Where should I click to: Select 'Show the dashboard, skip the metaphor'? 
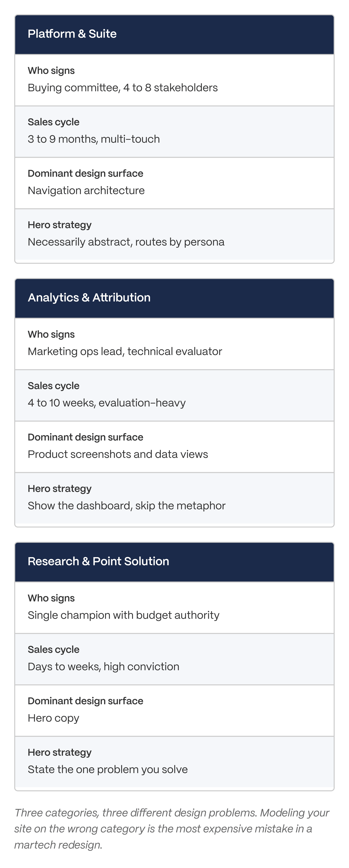(127, 506)
